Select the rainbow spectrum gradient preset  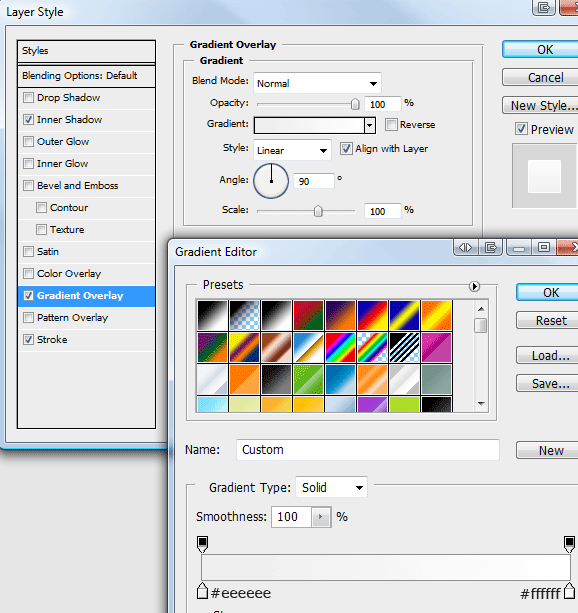coord(340,347)
